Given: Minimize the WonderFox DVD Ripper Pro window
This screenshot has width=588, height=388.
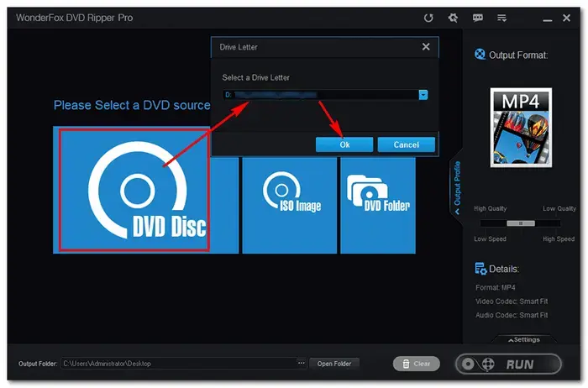Looking at the screenshot, I should 548,19.
